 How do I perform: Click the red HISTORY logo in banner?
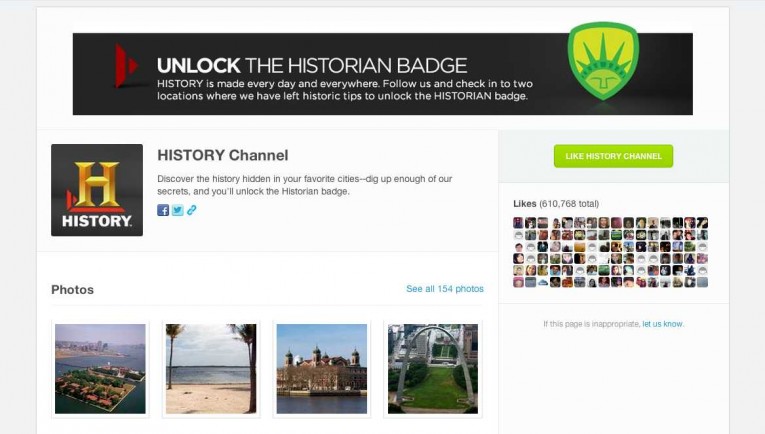click(x=125, y=66)
